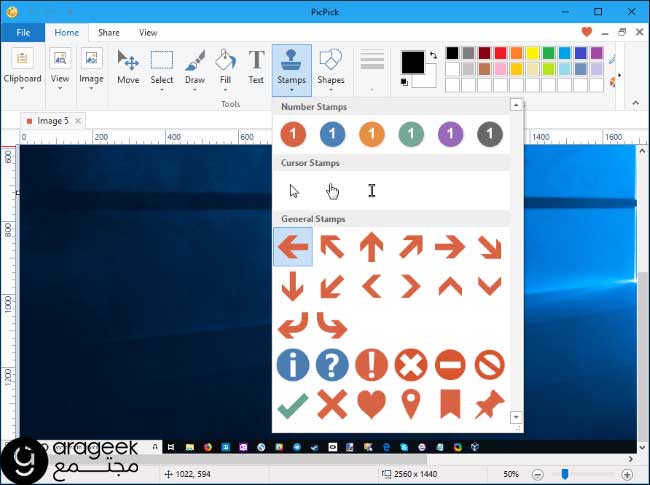
Task: Activate the Text tool
Action: pos(256,67)
